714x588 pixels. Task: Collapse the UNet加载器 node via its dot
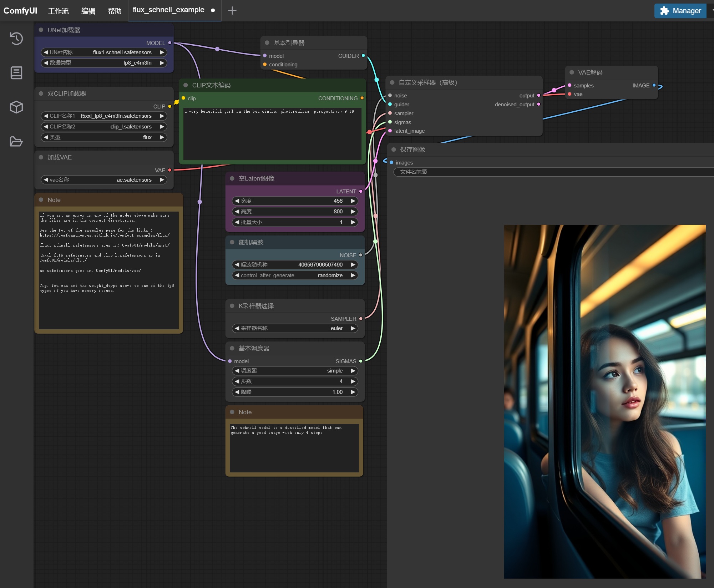pos(41,30)
